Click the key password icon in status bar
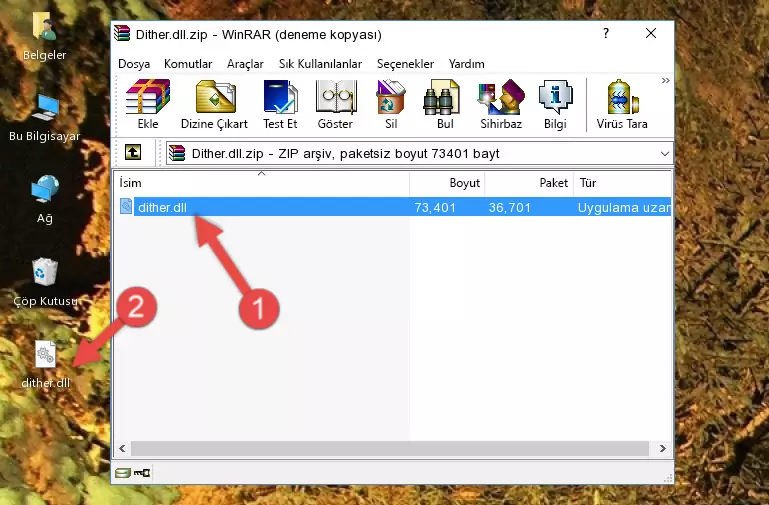Image resolution: width=769 pixels, height=505 pixels. point(142,473)
